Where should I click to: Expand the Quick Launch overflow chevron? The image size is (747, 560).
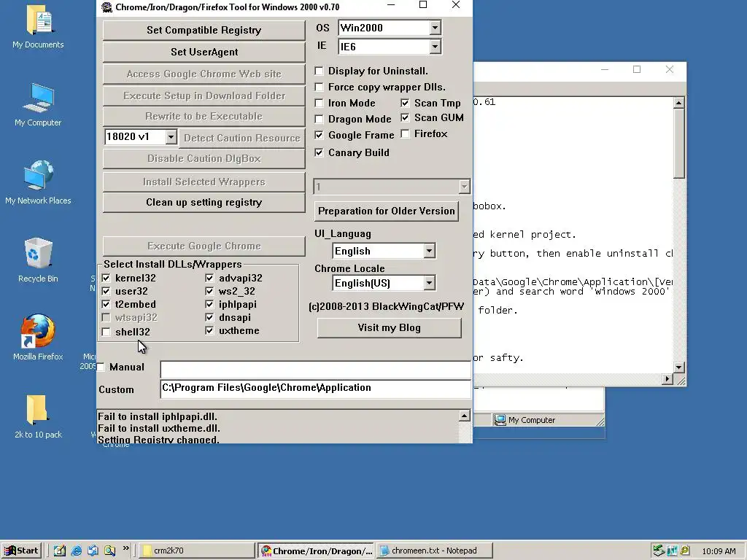[125, 548]
